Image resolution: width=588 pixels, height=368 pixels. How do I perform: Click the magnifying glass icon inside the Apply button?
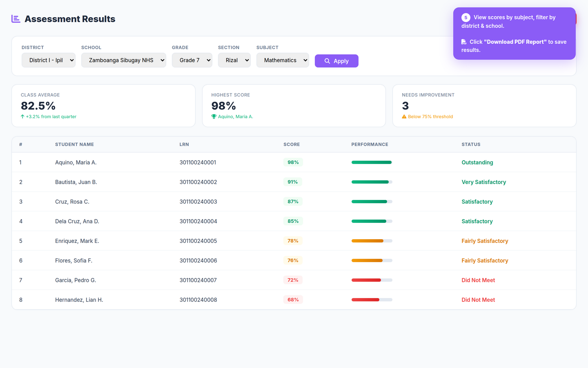[327, 61]
